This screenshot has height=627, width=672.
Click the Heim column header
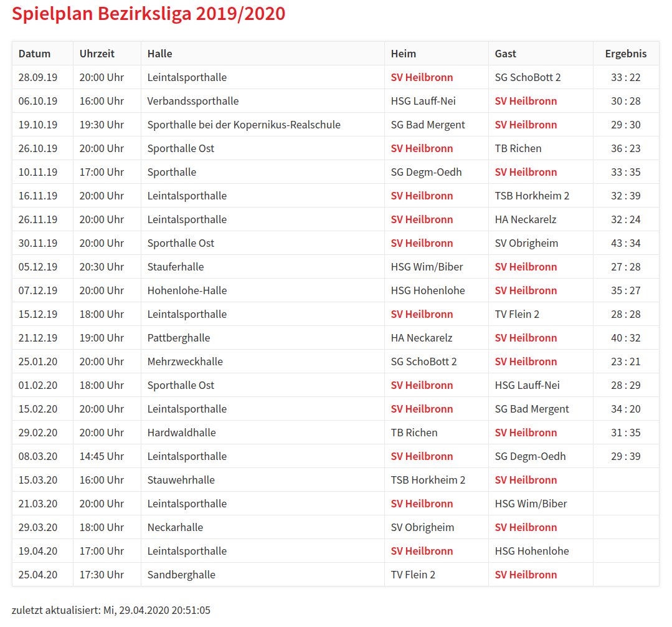pos(404,54)
